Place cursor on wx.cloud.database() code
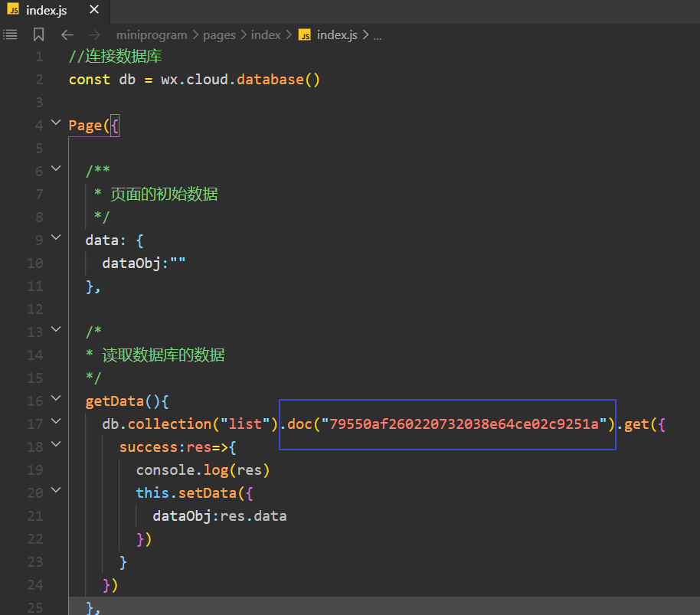The height and width of the screenshot is (615, 700). pos(240,80)
